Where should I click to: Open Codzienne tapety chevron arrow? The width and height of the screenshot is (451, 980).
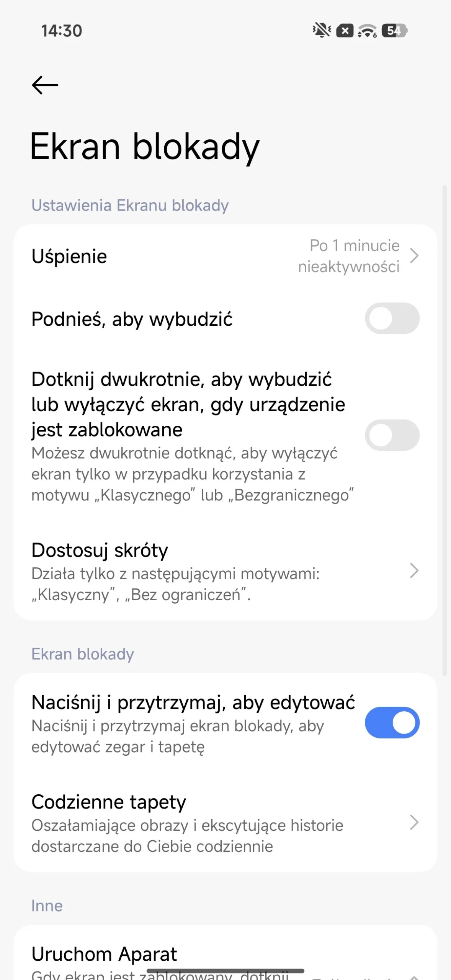pyautogui.click(x=414, y=822)
